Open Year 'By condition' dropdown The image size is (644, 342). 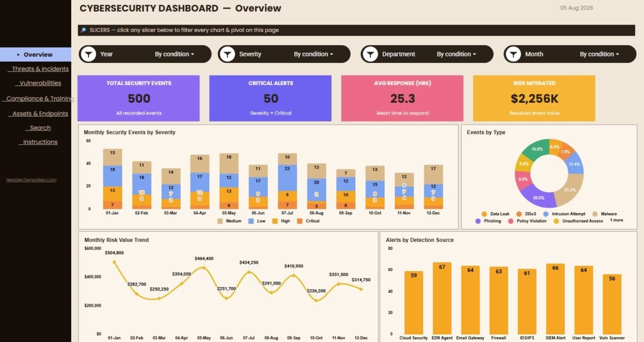[x=175, y=54]
